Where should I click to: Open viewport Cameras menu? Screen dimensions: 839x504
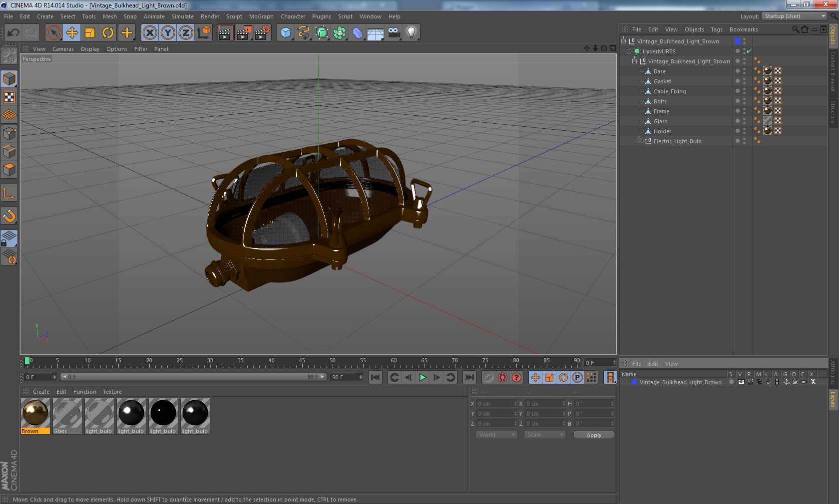63,49
